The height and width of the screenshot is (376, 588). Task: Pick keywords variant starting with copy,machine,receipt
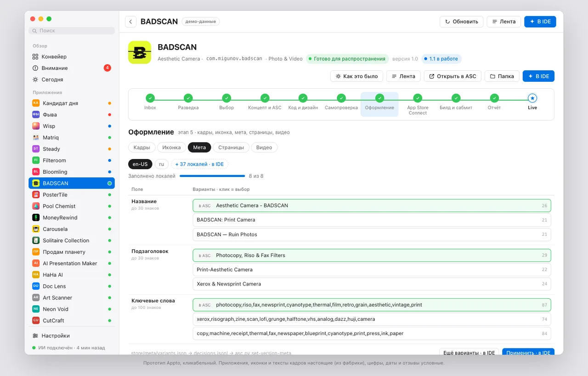(x=372, y=333)
